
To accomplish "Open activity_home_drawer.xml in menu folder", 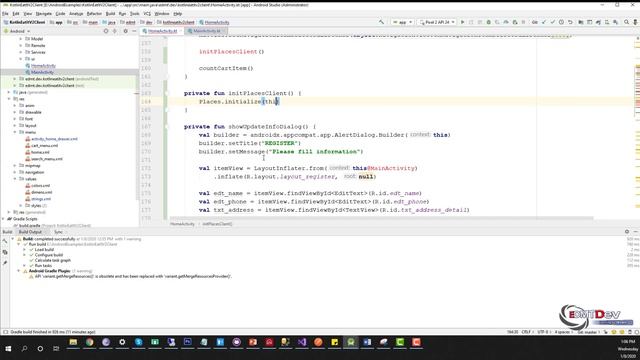I will (54, 139).
